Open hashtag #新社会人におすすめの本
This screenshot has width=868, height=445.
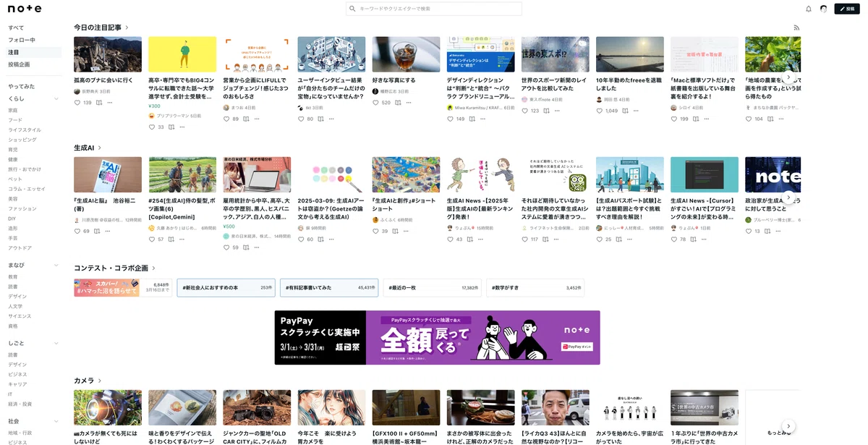(x=226, y=287)
